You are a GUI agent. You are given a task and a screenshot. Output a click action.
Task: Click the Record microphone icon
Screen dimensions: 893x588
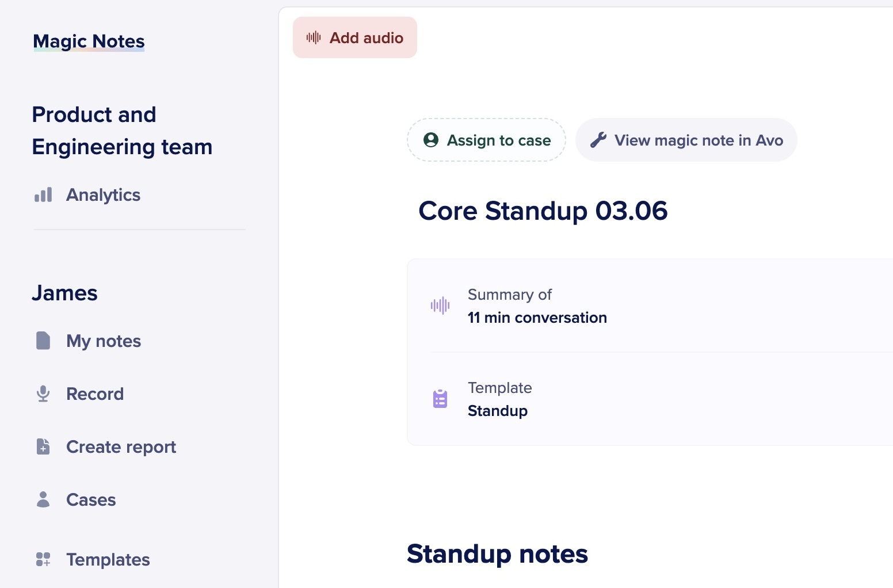(43, 394)
